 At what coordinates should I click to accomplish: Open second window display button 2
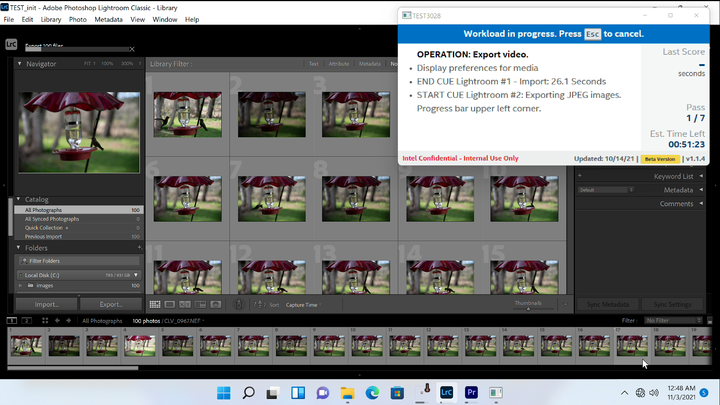(27, 321)
